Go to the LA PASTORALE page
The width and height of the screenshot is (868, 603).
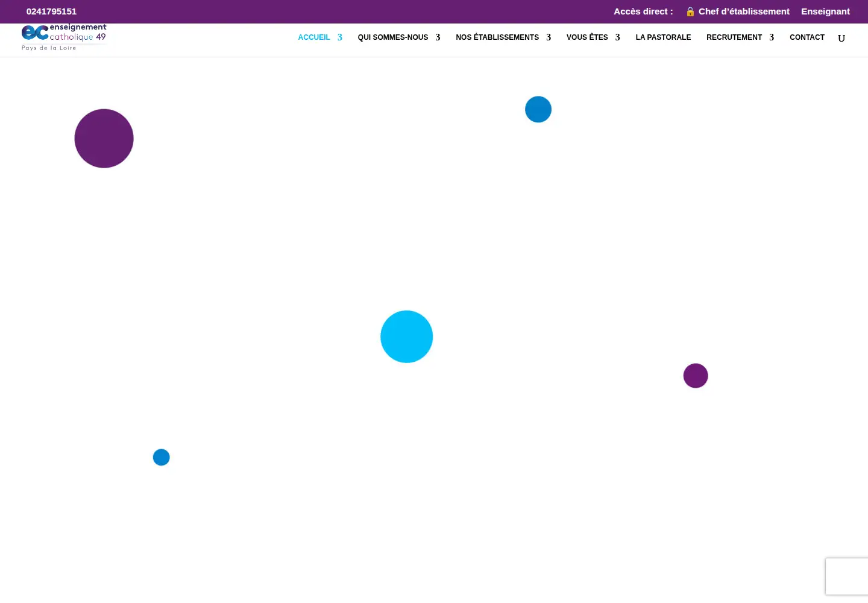663,37
